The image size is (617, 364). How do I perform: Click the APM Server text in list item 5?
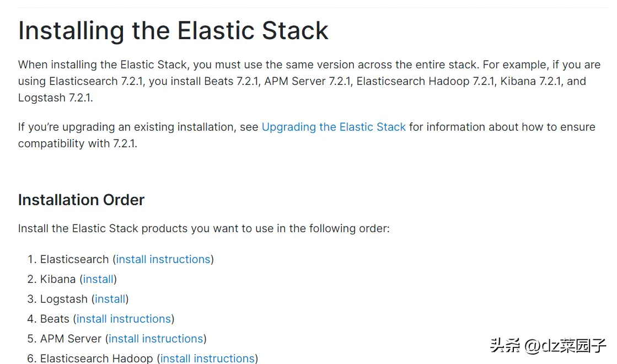point(71,339)
